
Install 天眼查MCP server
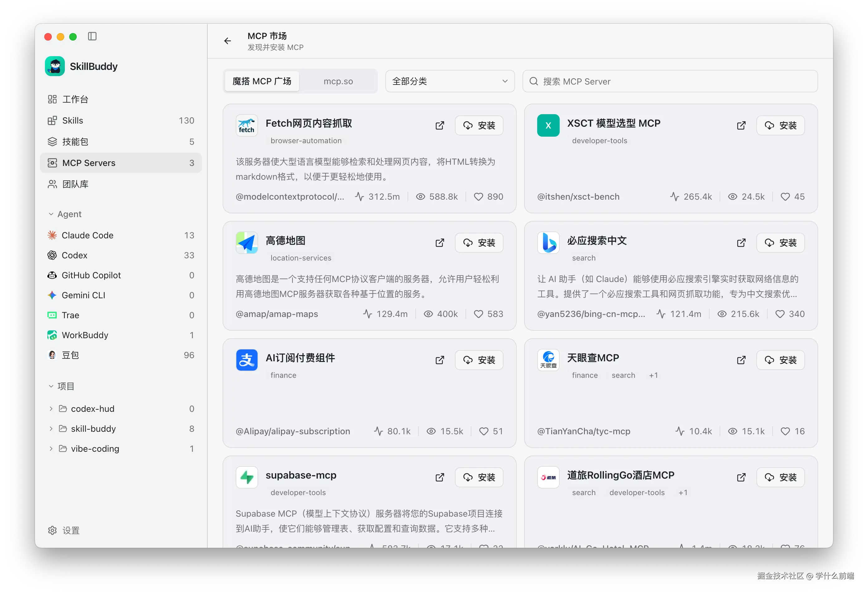780,360
